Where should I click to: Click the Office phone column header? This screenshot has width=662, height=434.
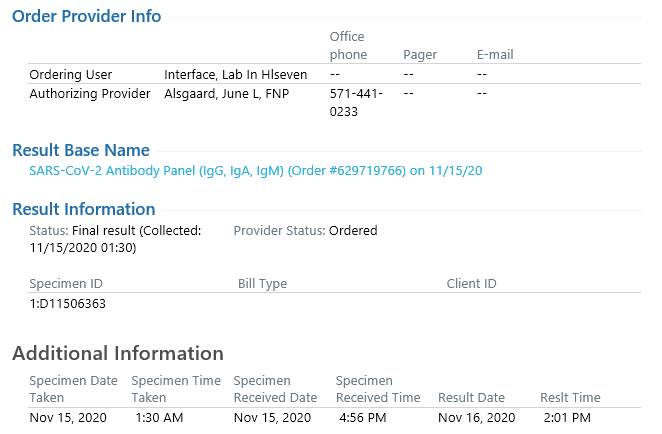coord(348,46)
